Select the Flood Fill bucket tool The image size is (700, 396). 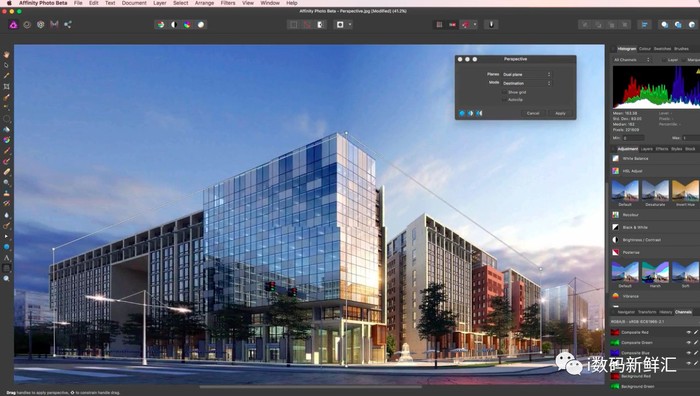(x=6, y=129)
